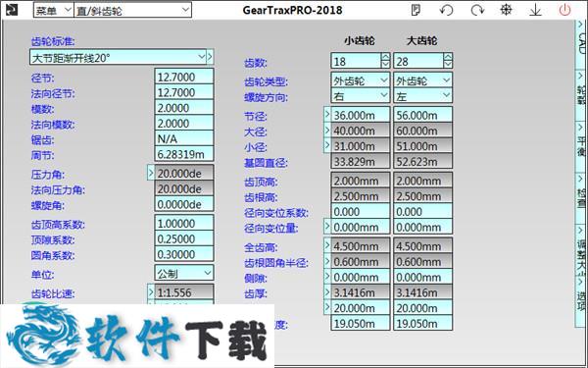This screenshot has height=368, width=588.
Task: Click the pinion 20.000m field below 齿厚
Action: coord(361,307)
